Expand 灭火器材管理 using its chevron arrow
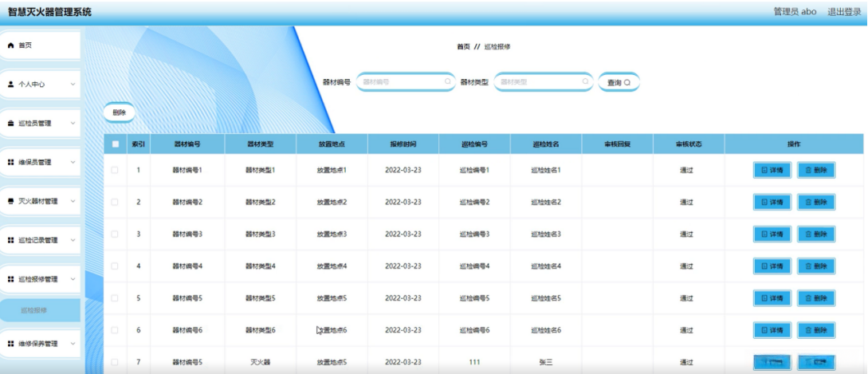 point(73,201)
